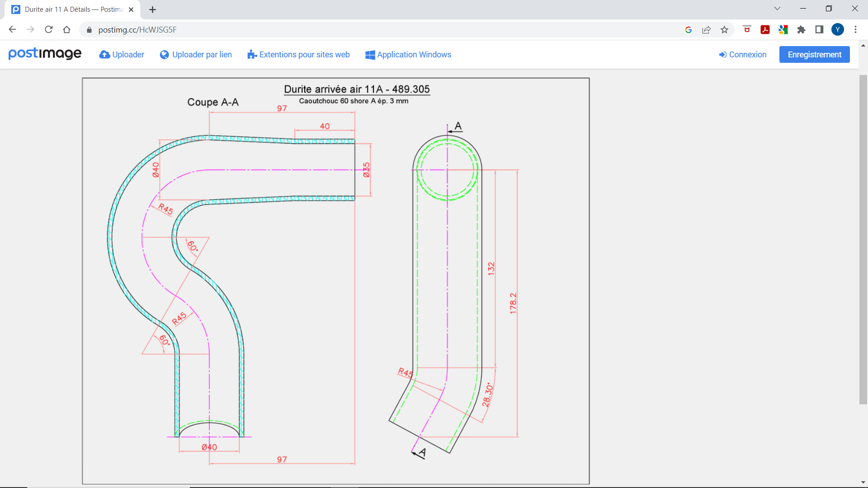Open the share page icon
The height and width of the screenshot is (488, 868).
tap(706, 30)
